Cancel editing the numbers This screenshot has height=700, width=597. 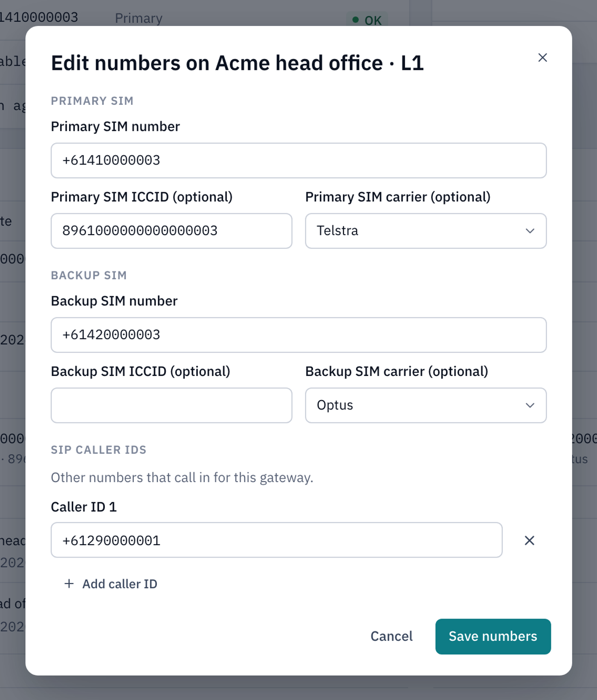pos(391,636)
